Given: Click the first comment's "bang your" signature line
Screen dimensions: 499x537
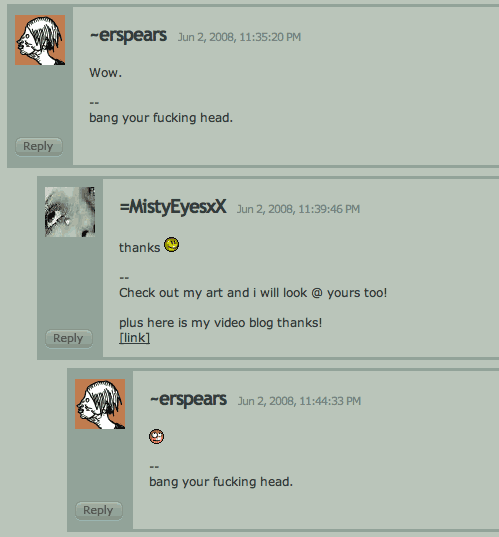Looking at the screenshot, I should tap(161, 118).
